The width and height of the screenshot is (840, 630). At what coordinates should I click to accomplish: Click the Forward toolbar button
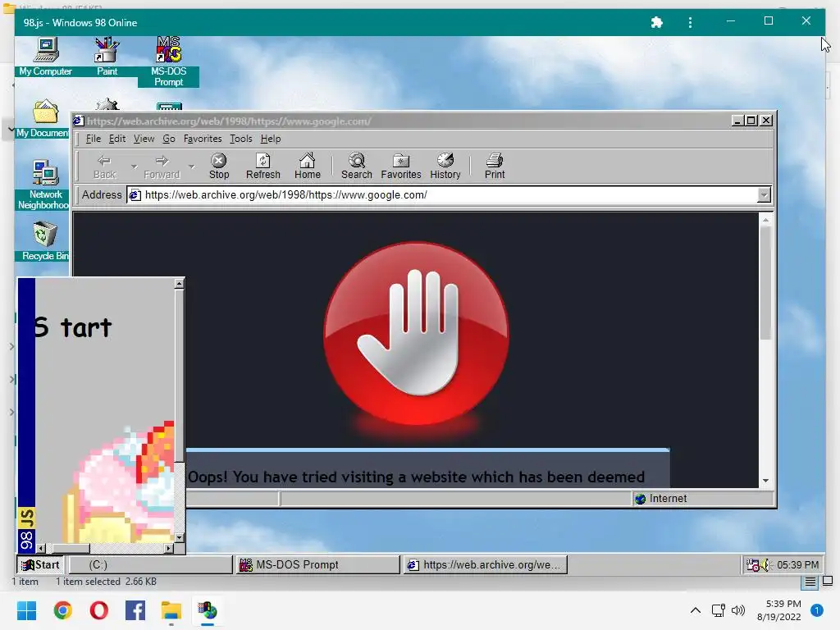tap(162, 166)
